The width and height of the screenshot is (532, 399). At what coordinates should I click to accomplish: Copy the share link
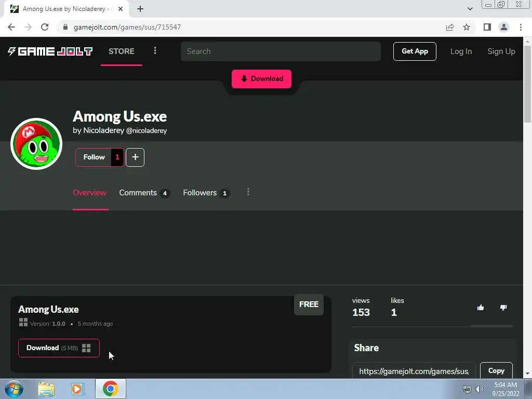click(x=496, y=371)
